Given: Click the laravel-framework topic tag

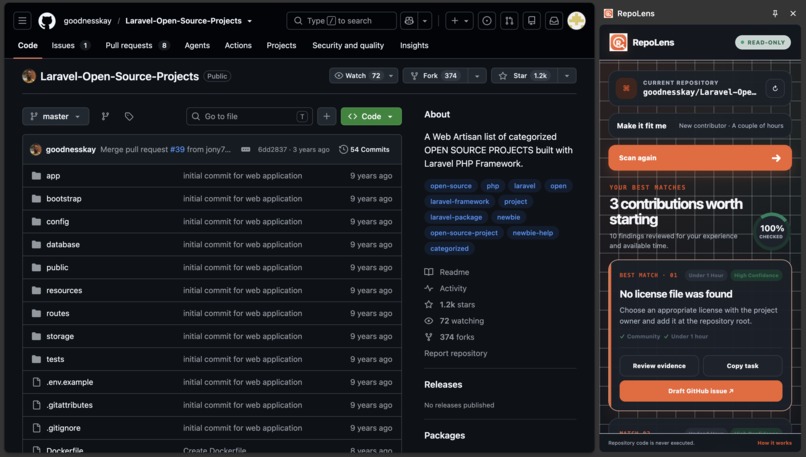Looking at the screenshot, I should click(460, 202).
